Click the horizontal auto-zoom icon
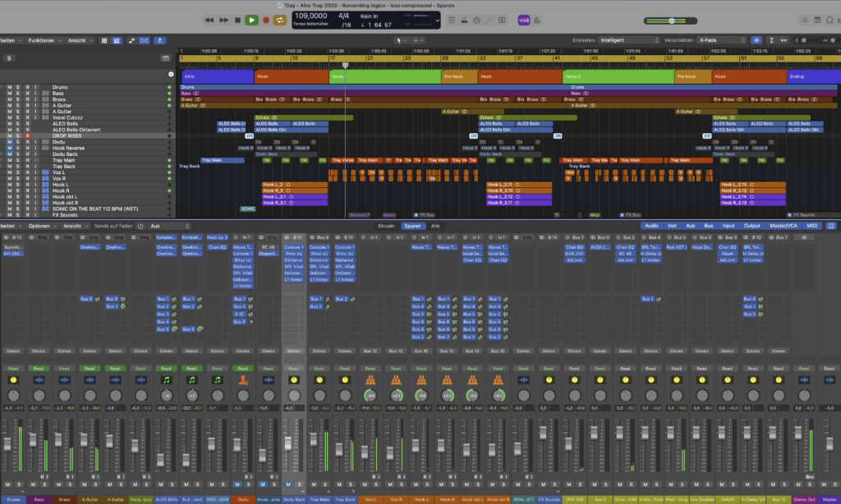The height and width of the screenshot is (504, 841). (x=784, y=40)
